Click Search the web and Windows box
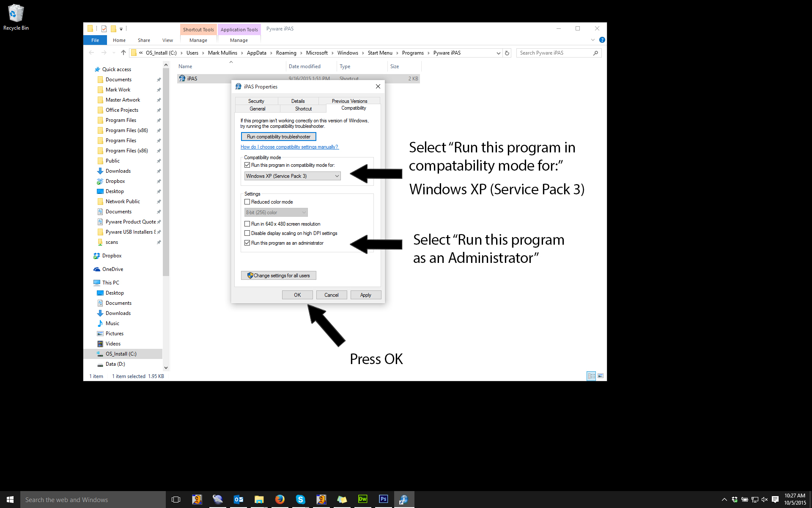The height and width of the screenshot is (508, 812). pos(93,500)
